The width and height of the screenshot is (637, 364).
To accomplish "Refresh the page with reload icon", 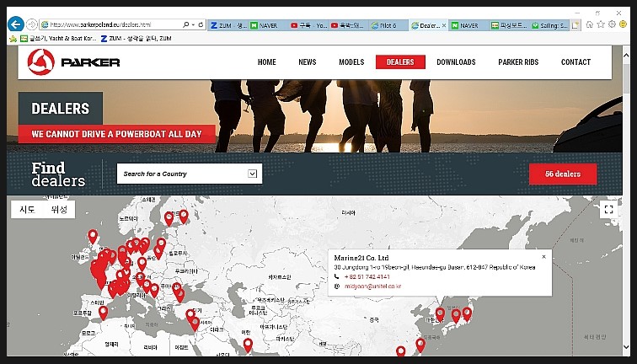I will [x=201, y=24].
